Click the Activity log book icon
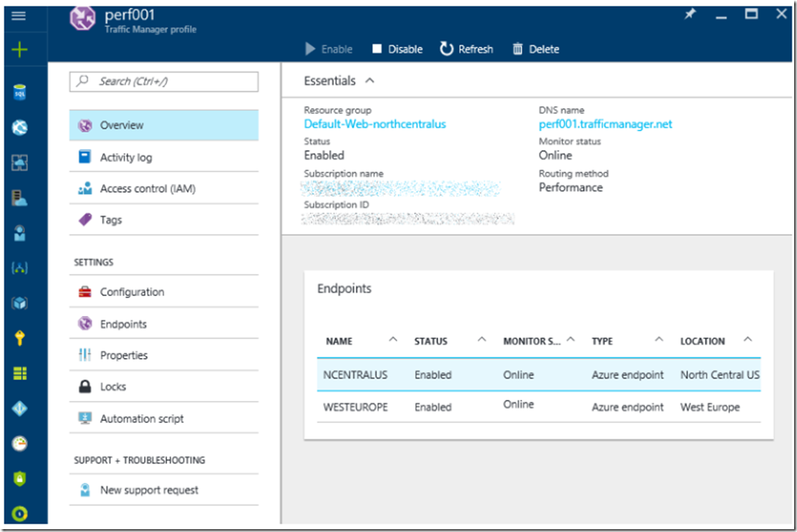 pyautogui.click(x=85, y=157)
